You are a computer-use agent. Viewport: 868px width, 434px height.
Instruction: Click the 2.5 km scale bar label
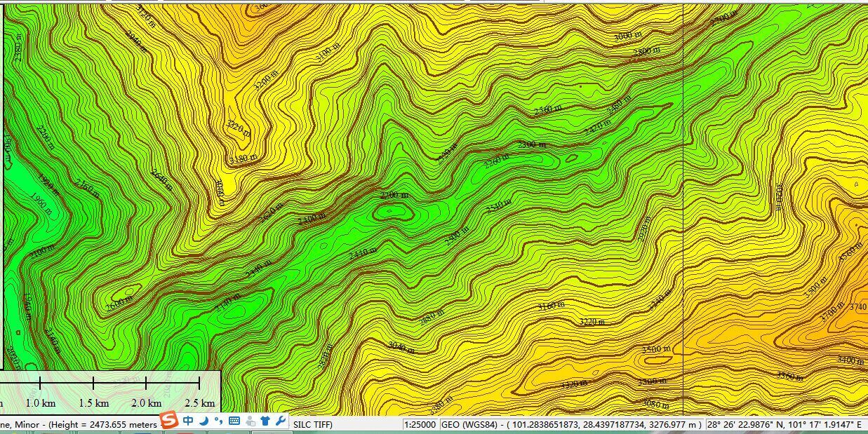coord(199,403)
